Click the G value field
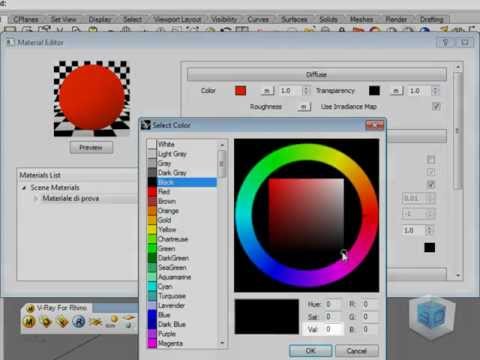 (x=370, y=317)
